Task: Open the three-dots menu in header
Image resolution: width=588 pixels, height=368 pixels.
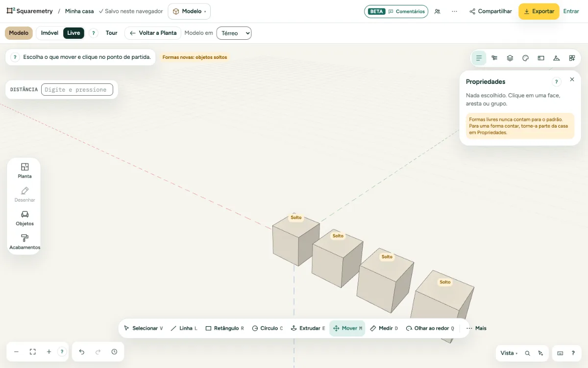Action: (455, 11)
